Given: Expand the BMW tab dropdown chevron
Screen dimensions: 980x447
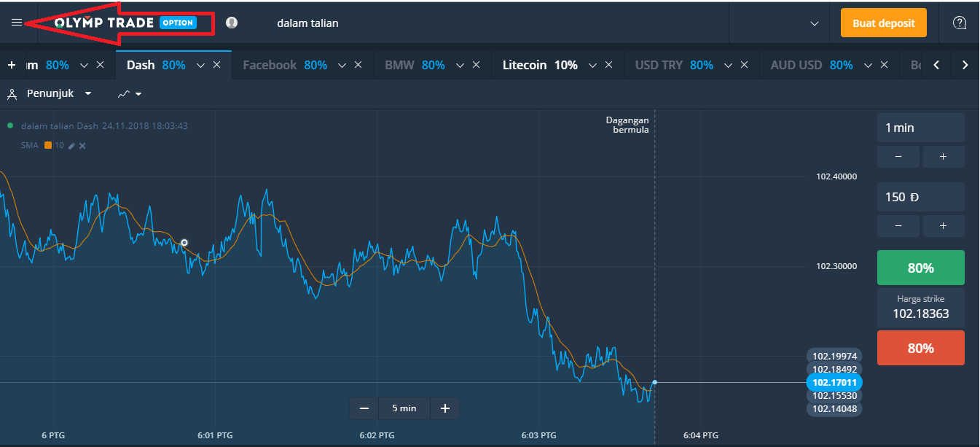Looking at the screenshot, I should coord(460,65).
